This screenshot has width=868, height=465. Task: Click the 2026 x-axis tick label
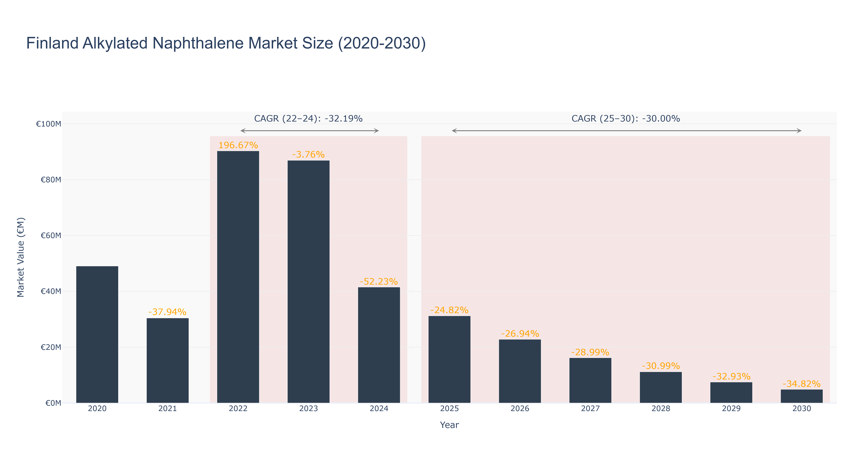520,409
